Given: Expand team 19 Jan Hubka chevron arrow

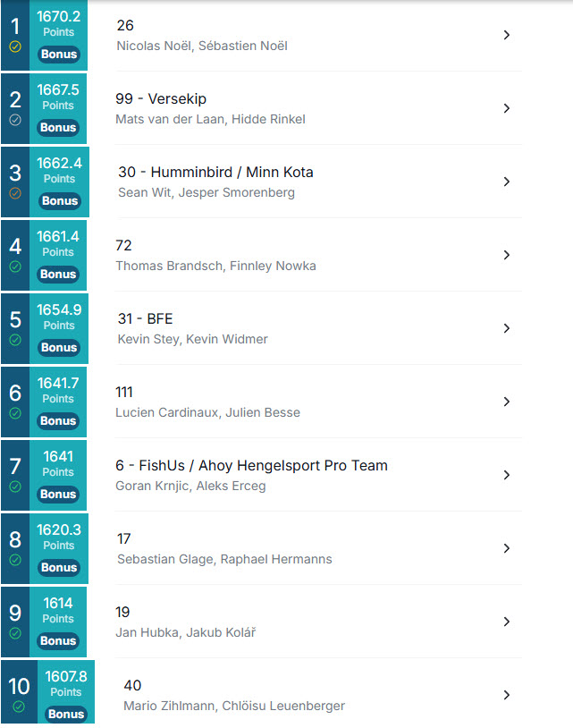Looking at the screenshot, I should click(x=507, y=622).
